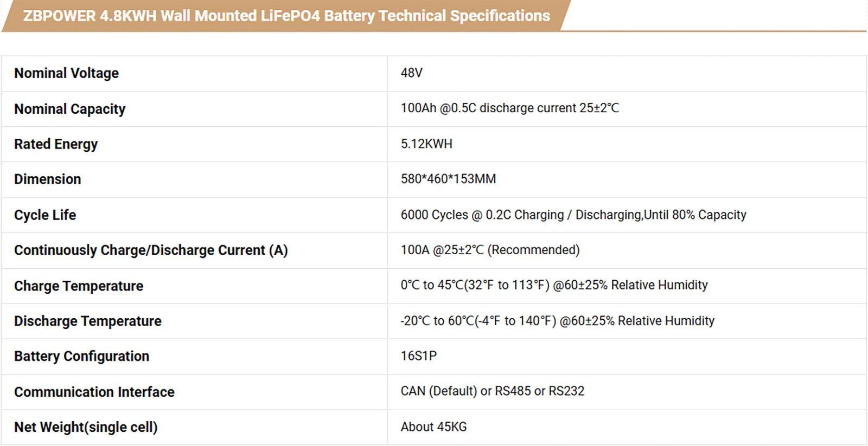This screenshot has height=446, width=868.
Task: Click the 5.12KWH energy value
Action: coord(426,144)
